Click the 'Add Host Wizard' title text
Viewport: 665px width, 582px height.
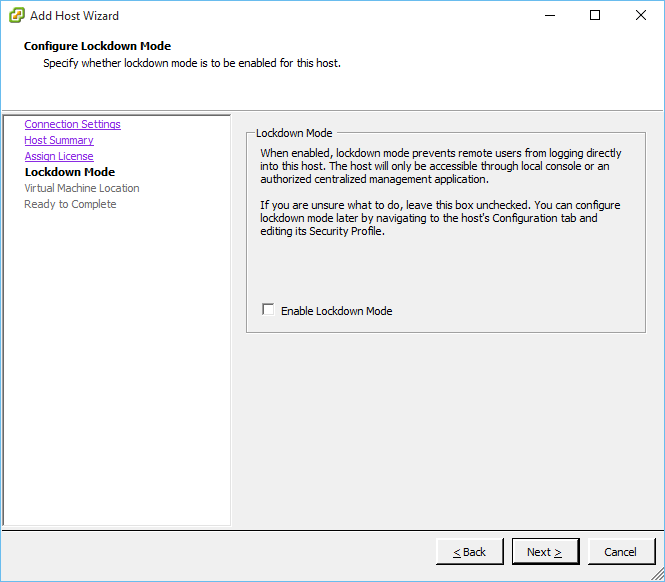pos(74,16)
